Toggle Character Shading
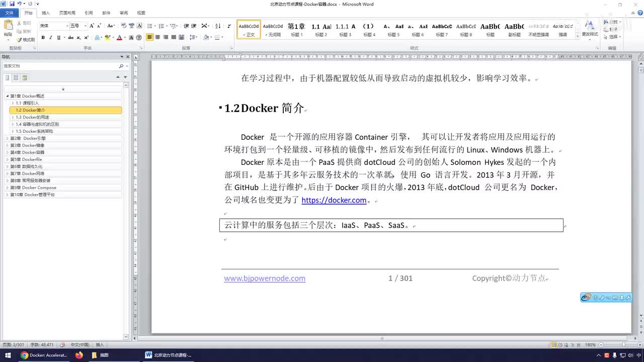Screen dimensions: 644x362 131,37
